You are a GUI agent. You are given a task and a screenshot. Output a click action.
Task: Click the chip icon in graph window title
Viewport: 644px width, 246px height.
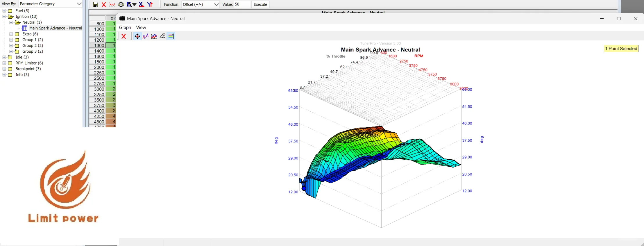tap(122, 18)
